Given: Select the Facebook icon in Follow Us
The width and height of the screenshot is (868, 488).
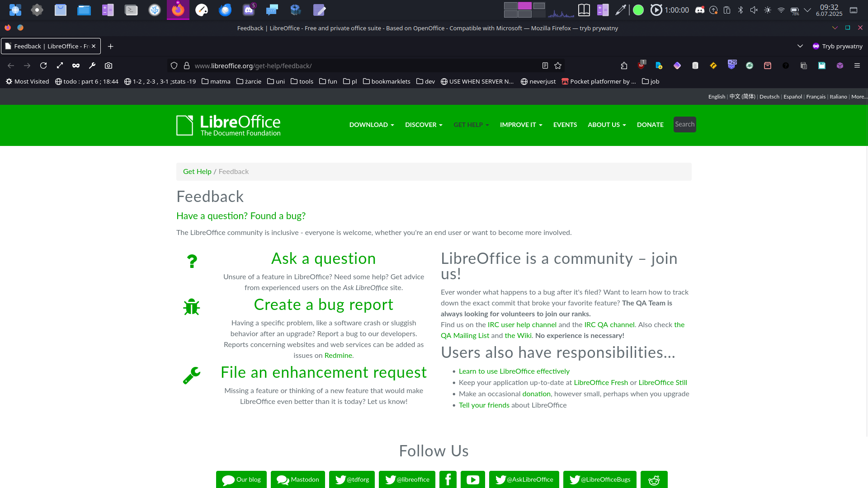Looking at the screenshot, I should 448,479.
